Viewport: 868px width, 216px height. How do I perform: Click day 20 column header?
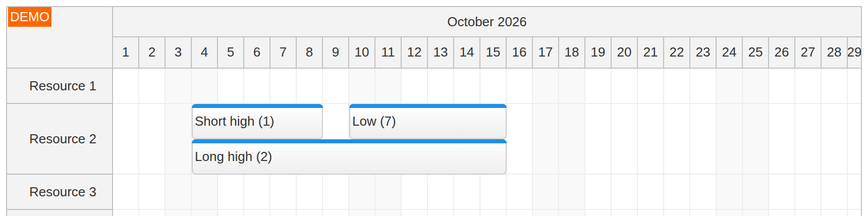[624, 52]
